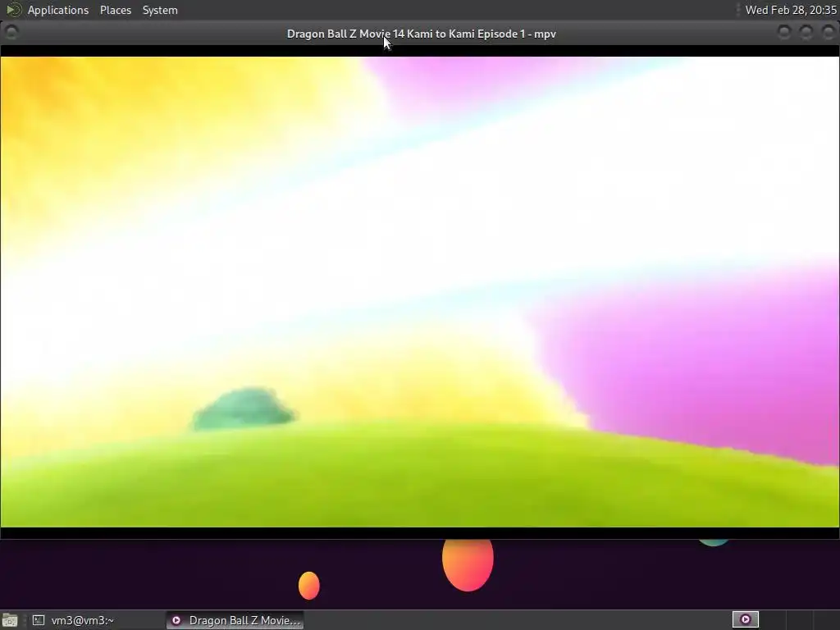The width and height of the screenshot is (840, 630).
Task: Click the Dragon Ball Z Movie 14 title bar text
Action: pos(421,34)
